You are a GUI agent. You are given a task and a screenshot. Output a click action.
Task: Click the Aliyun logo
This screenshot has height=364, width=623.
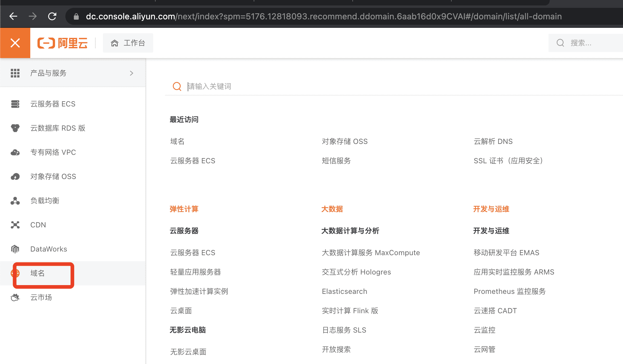62,43
